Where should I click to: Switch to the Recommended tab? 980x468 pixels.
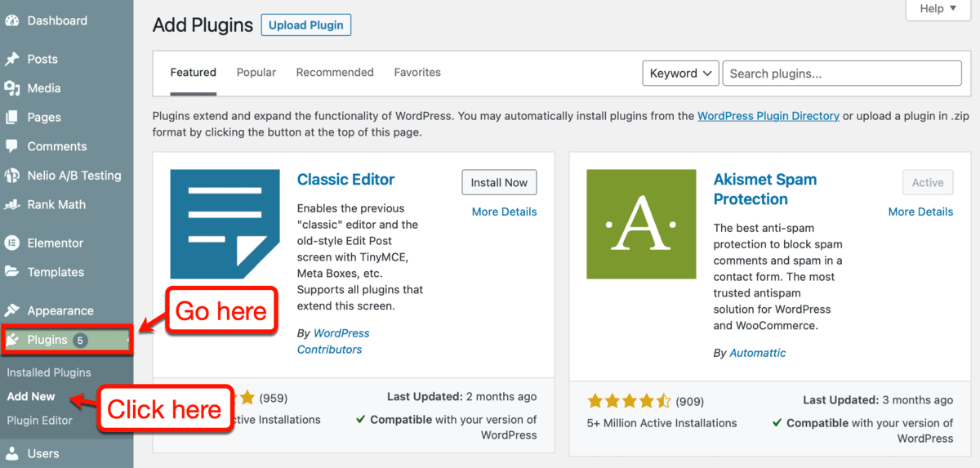[335, 72]
